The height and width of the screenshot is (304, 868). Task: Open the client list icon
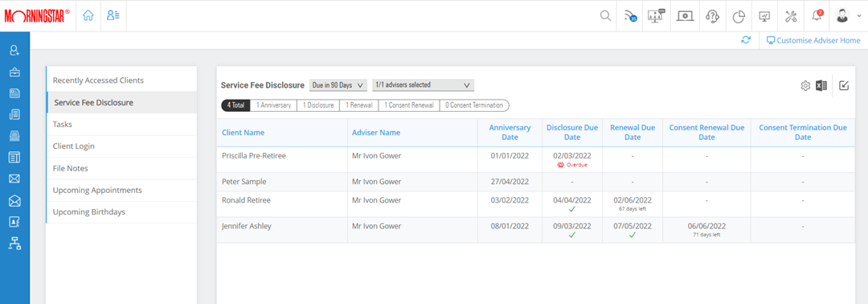[113, 15]
